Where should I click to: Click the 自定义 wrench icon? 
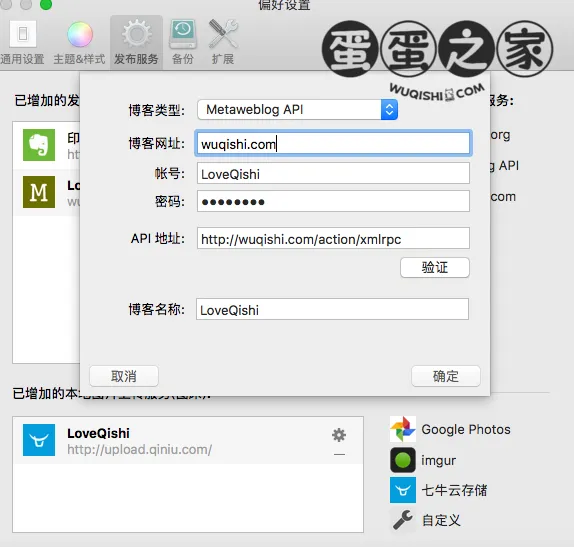(x=403, y=520)
